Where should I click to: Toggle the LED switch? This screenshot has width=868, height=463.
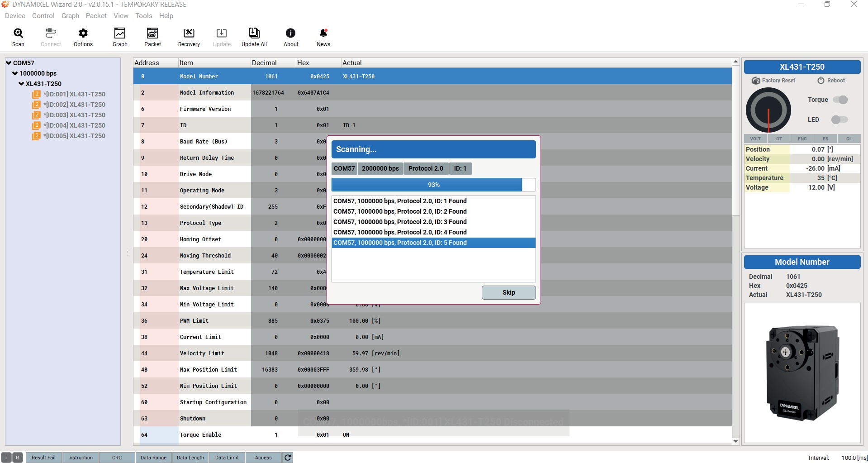(x=840, y=119)
